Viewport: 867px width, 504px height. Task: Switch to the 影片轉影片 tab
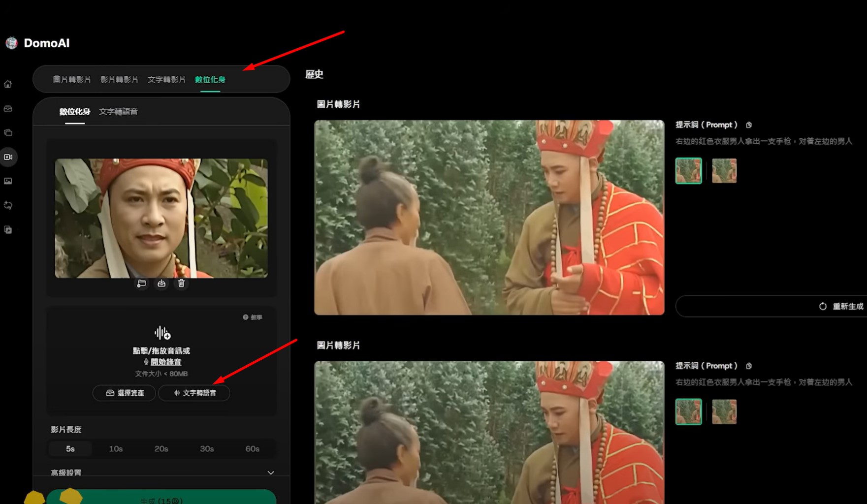coord(119,79)
